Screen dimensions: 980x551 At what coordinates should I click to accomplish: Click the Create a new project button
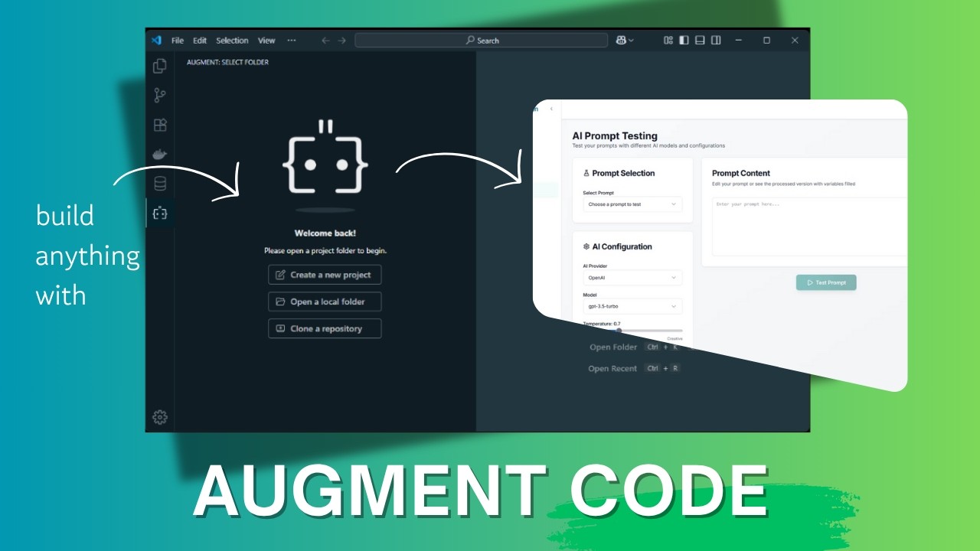(325, 275)
